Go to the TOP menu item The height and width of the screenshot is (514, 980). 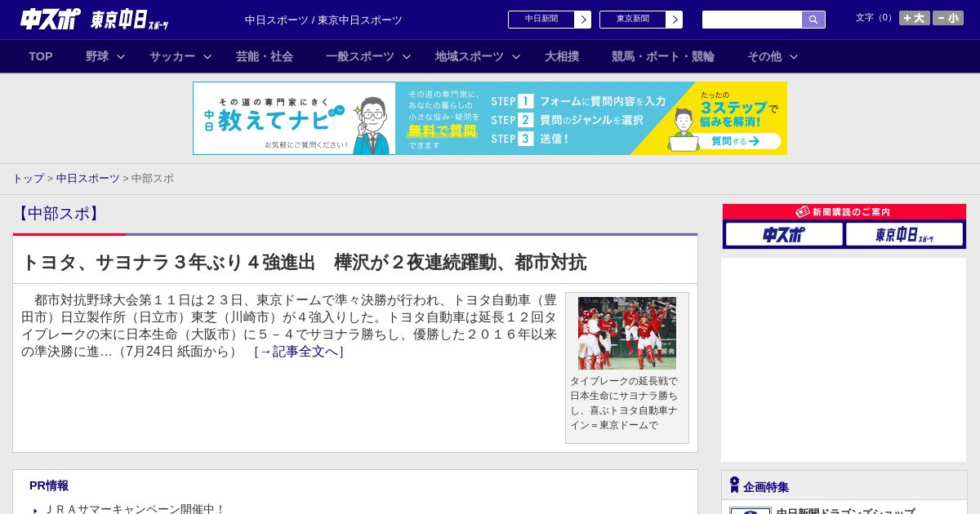pos(41,56)
